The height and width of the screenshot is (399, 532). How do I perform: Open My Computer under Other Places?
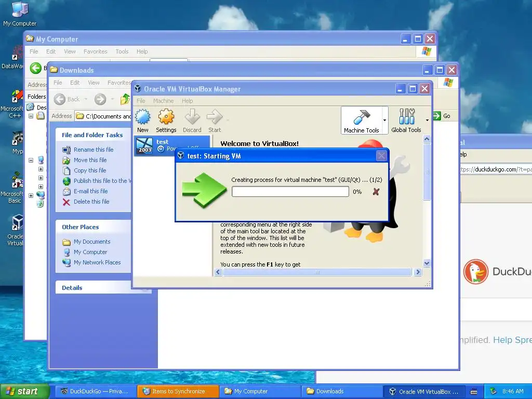(90, 252)
